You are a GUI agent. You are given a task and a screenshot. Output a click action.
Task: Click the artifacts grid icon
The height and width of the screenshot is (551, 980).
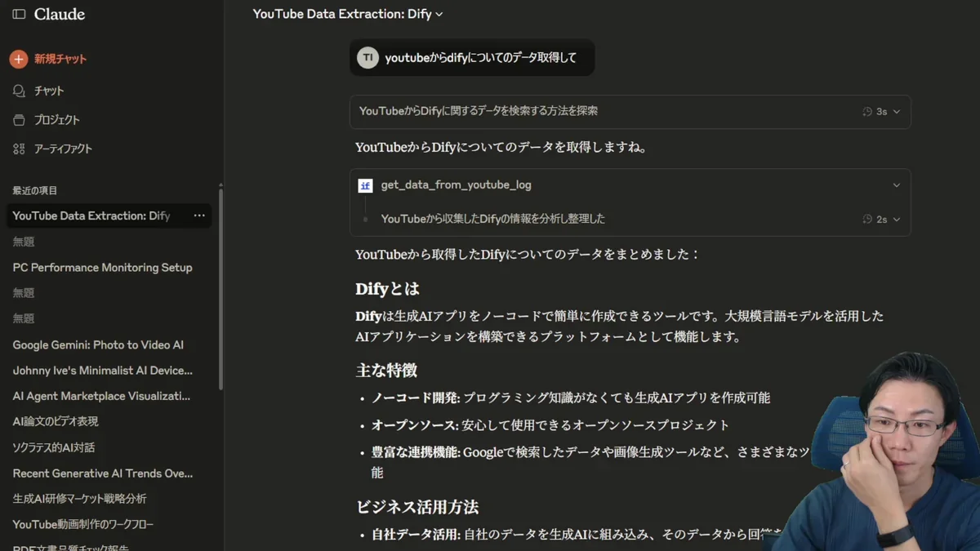coord(19,149)
